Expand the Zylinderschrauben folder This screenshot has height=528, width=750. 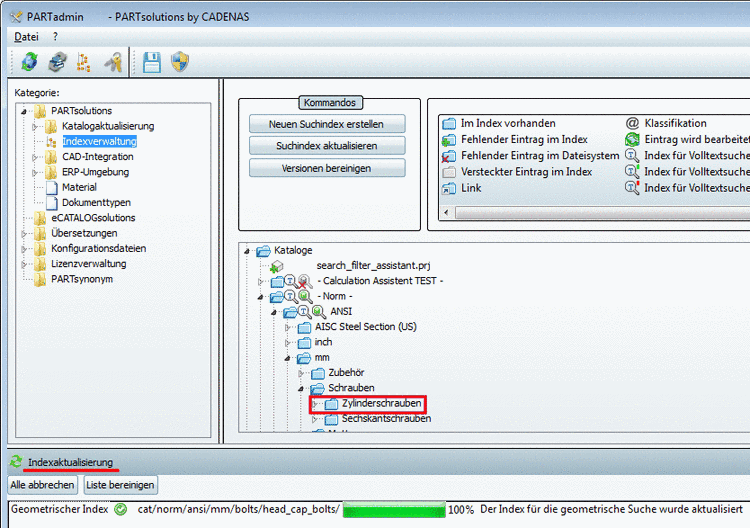pos(315,405)
